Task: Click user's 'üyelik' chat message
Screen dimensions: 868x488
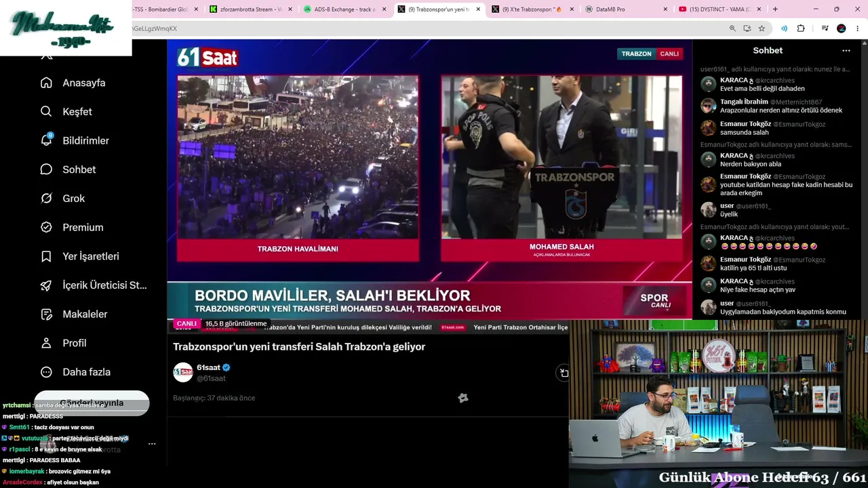Action: click(x=729, y=214)
